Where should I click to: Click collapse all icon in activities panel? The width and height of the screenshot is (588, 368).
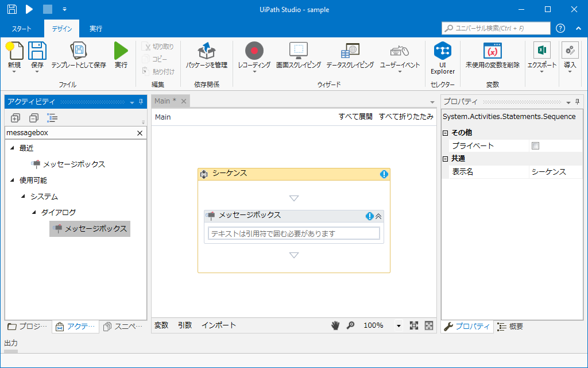pos(34,118)
